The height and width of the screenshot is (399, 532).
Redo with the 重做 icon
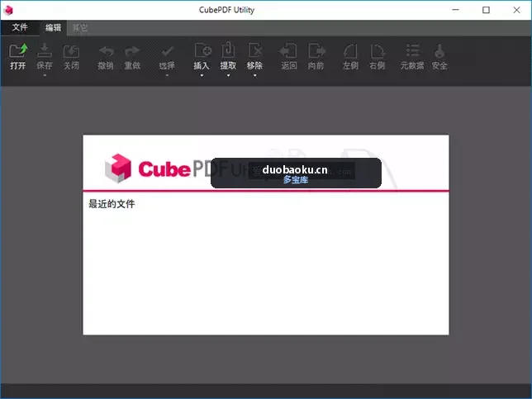point(132,51)
